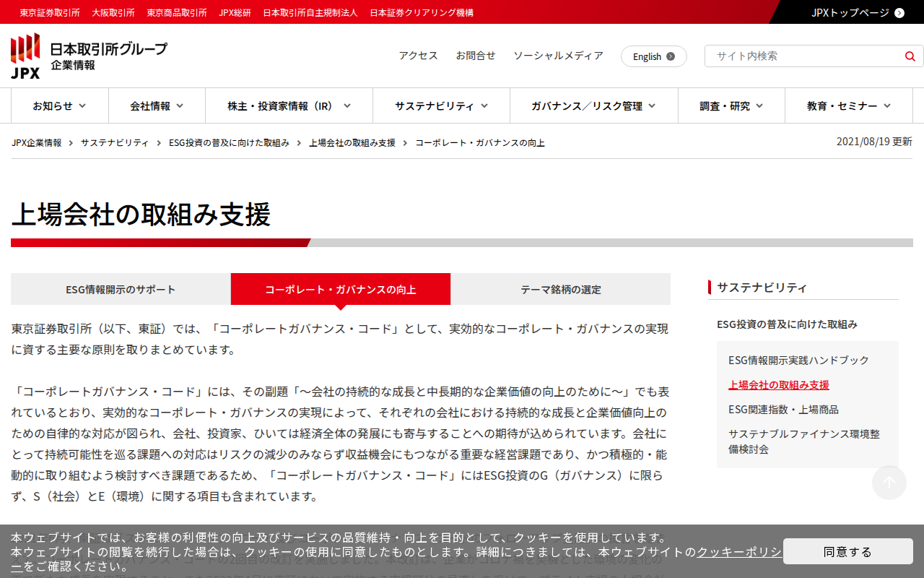
Task: Expand the 会社情報 menu chevron
Action: point(180,106)
